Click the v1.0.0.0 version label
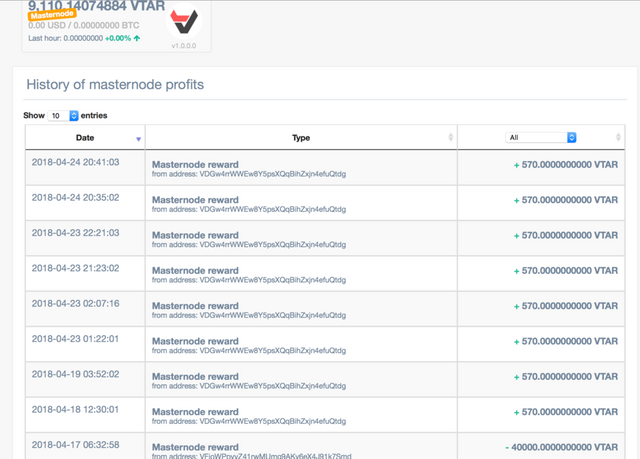The height and width of the screenshot is (459, 640). (184, 46)
